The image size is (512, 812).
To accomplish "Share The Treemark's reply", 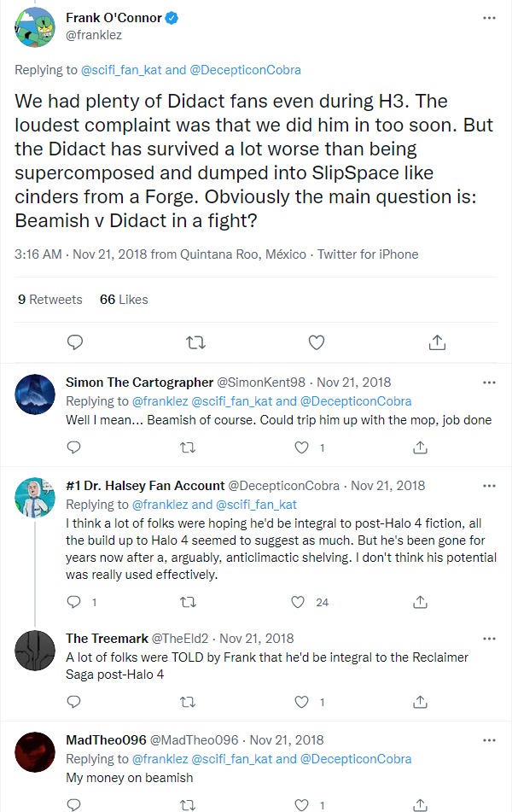I will 420,704.
